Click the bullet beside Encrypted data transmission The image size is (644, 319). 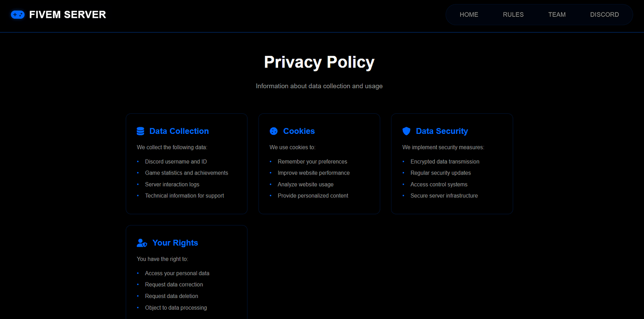(404, 161)
